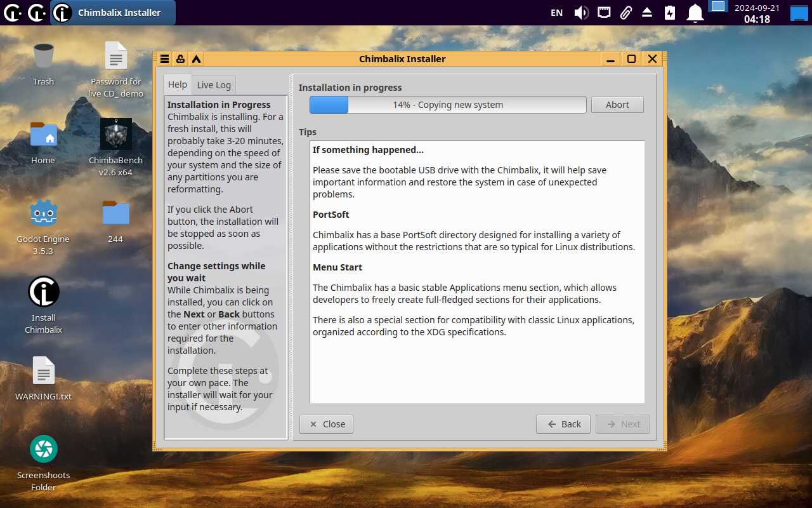
Task: Select the folder named 244
Action: coord(115,221)
